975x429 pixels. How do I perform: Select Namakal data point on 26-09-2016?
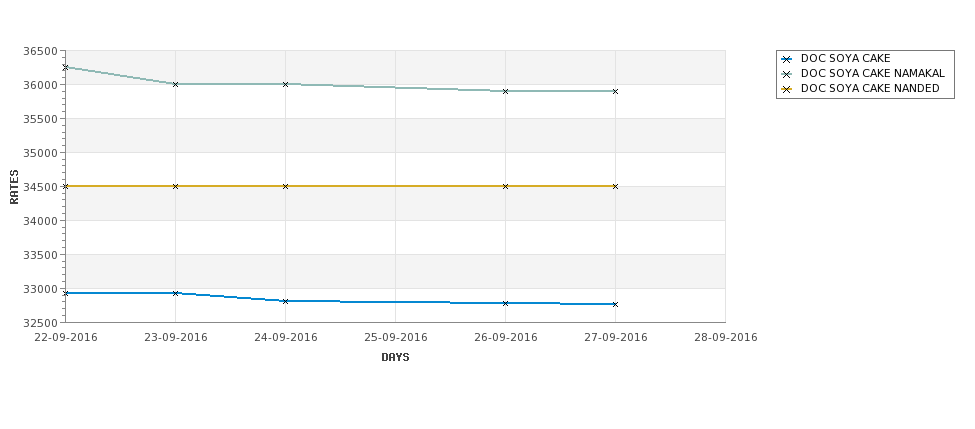pyautogui.click(x=506, y=91)
